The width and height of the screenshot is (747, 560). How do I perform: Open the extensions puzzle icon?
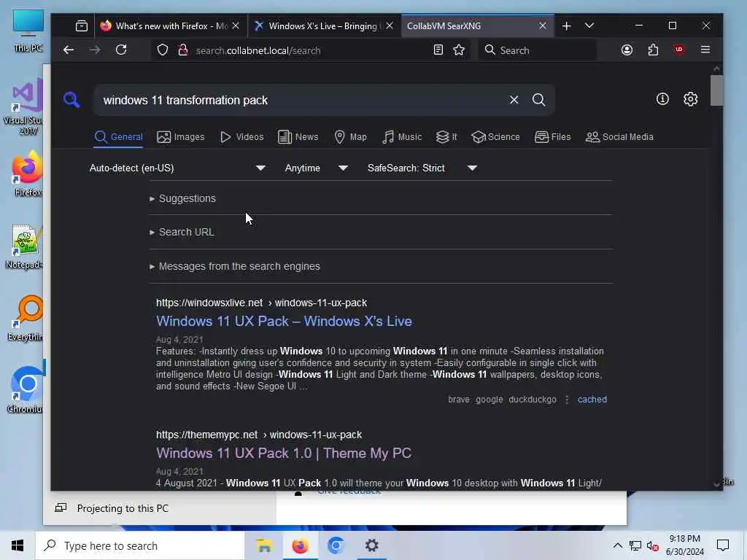653,50
